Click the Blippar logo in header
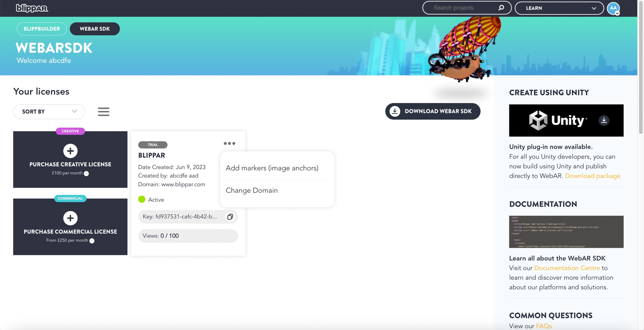The height and width of the screenshot is (330, 644). (x=32, y=8)
